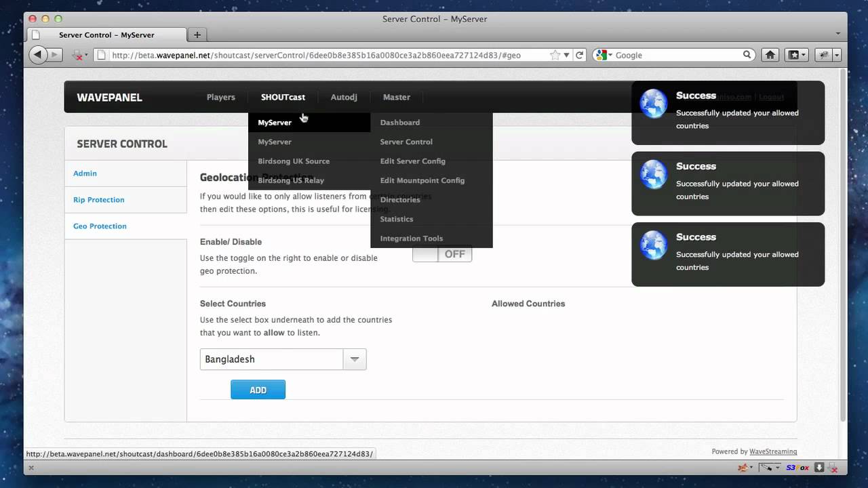Open URL history dropdown arrow in address bar

(567, 55)
